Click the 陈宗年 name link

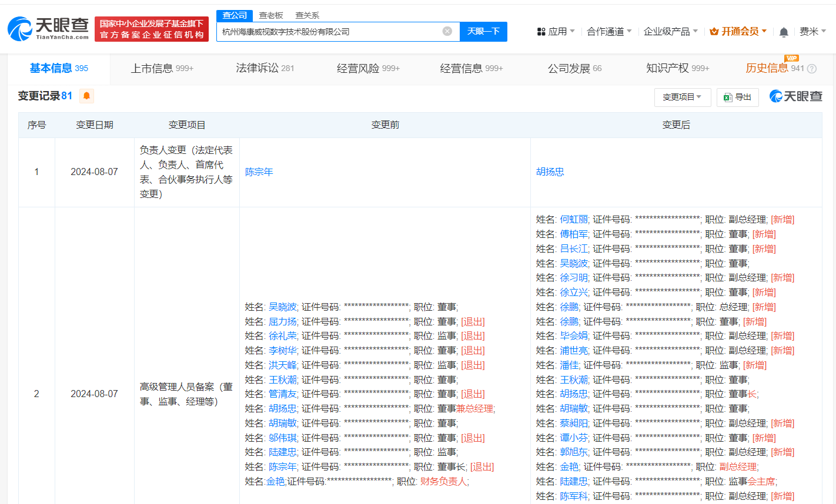coord(259,172)
